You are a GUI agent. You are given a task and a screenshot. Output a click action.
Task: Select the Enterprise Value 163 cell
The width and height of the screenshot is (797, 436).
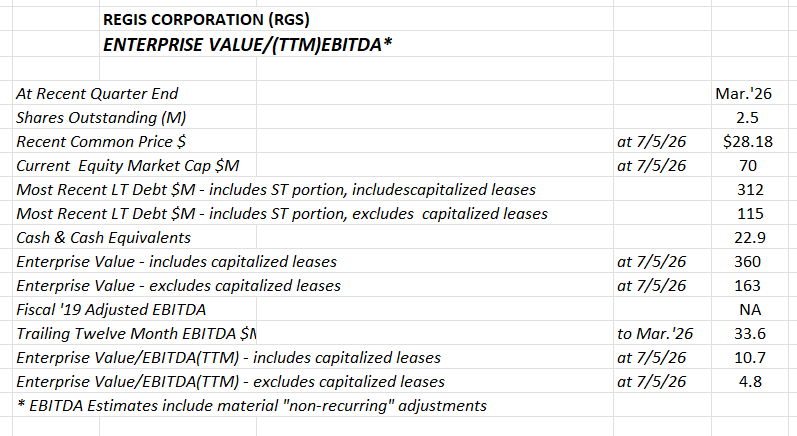(747, 285)
